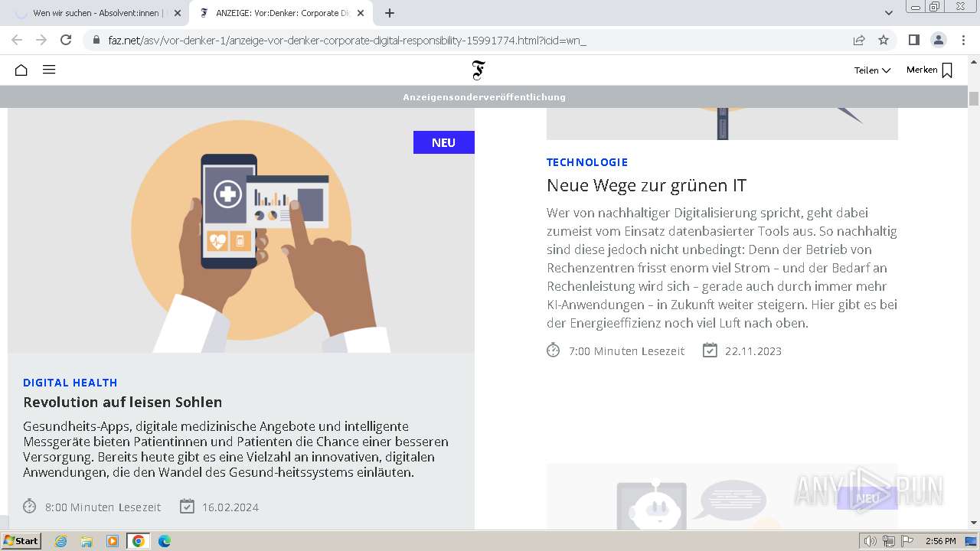Click the date 22.11.2023
Viewport: 980px width, 551px height.
click(x=753, y=350)
